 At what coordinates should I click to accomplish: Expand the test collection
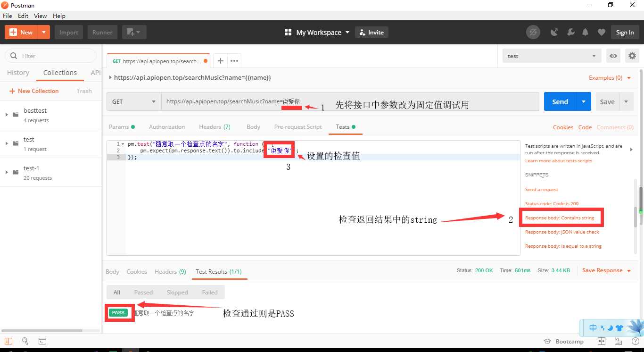(x=7, y=143)
